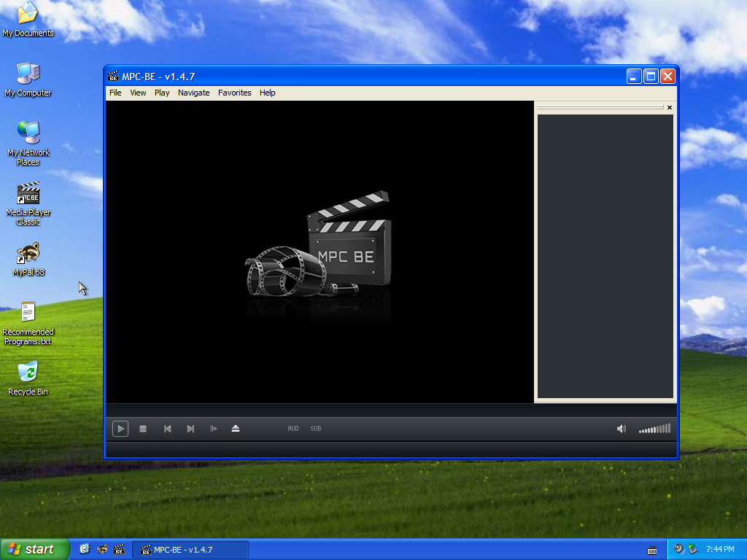This screenshot has height=560, width=747.
Task: Open the File menu
Action: [115, 93]
